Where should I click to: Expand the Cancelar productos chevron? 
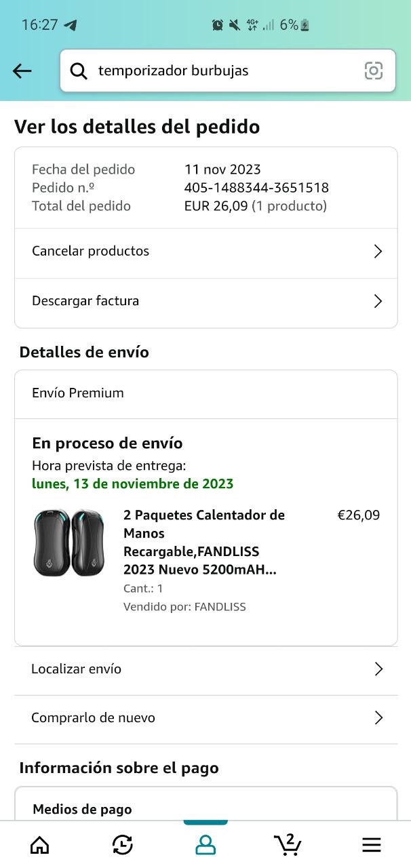tap(378, 252)
